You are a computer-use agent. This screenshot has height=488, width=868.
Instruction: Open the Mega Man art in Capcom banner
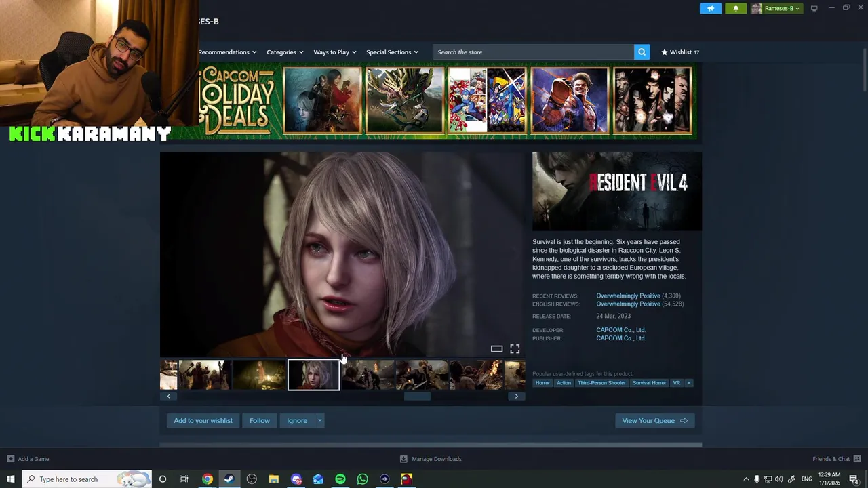coord(487,100)
